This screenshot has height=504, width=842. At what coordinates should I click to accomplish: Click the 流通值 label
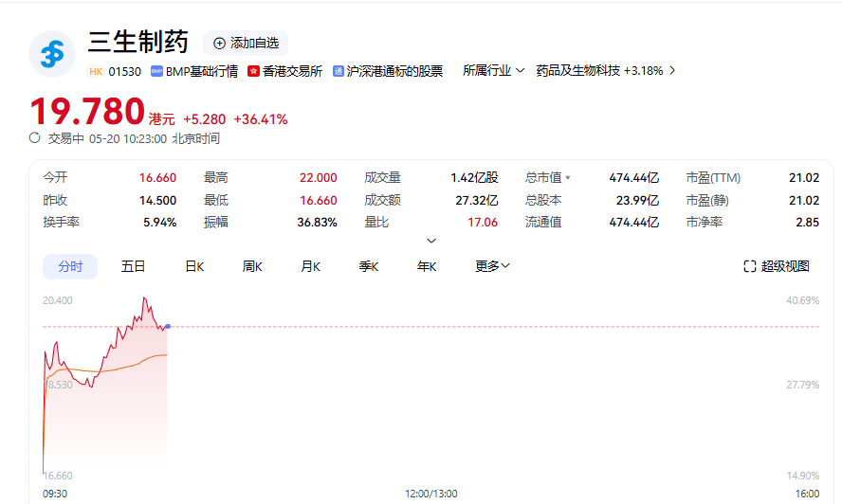click(x=543, y=223)
